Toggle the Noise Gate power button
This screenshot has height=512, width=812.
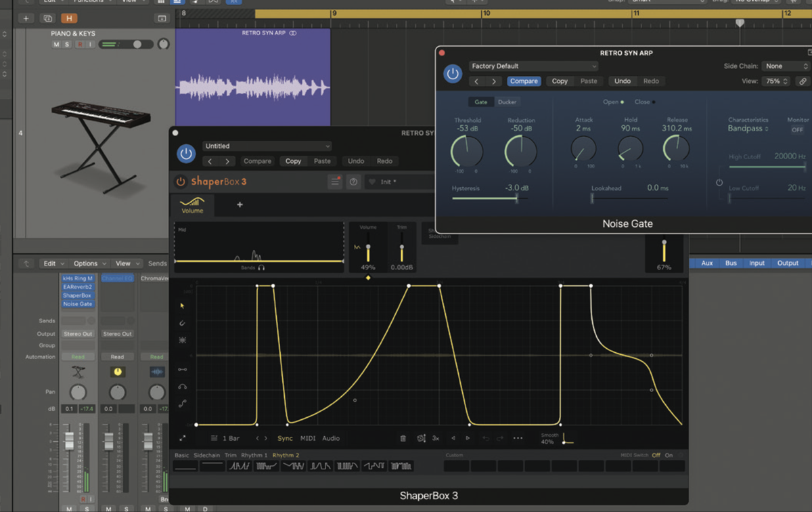(453, 73)
